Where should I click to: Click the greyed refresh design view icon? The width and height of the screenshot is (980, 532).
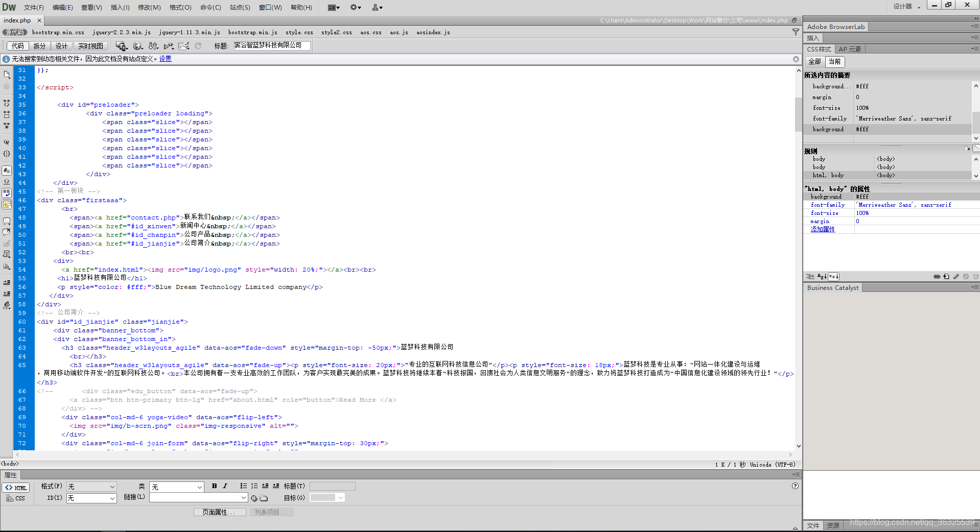click(x=198, y=46)
